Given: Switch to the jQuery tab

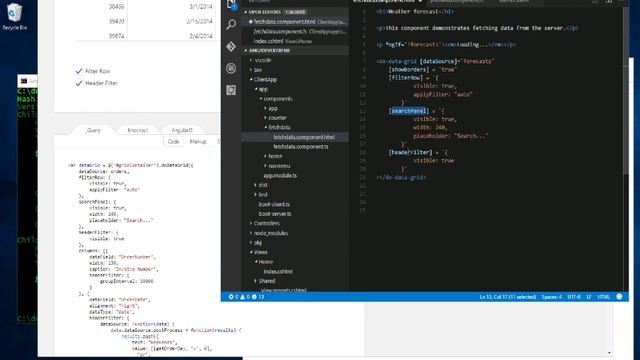Looking at the screenshot, I should (93, 130).
